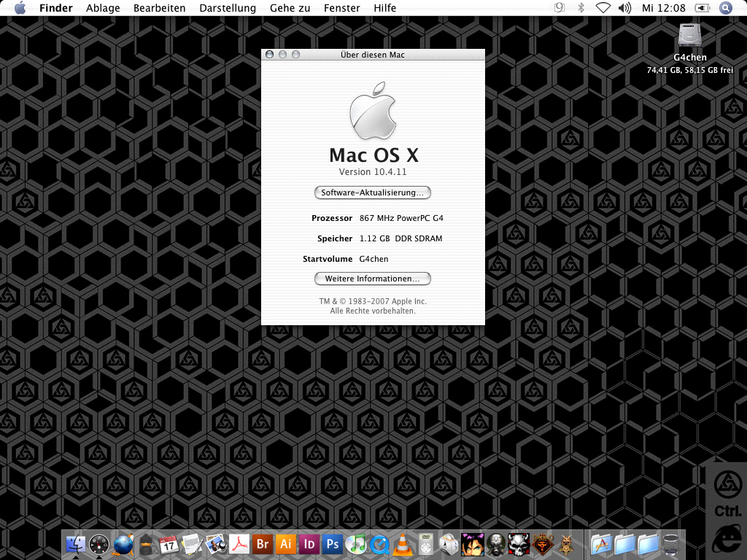Click the Mac OS X heading text
The image size is (747, 560).
tap(373, 155)
